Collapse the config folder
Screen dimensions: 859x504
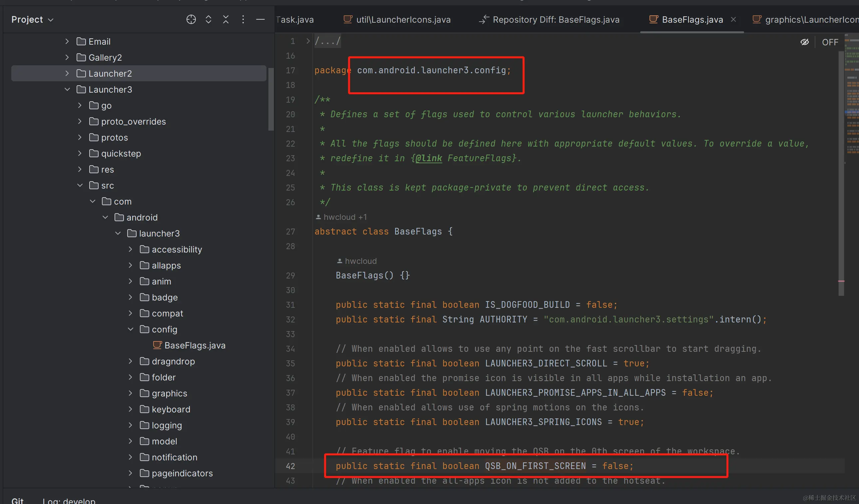130,329
